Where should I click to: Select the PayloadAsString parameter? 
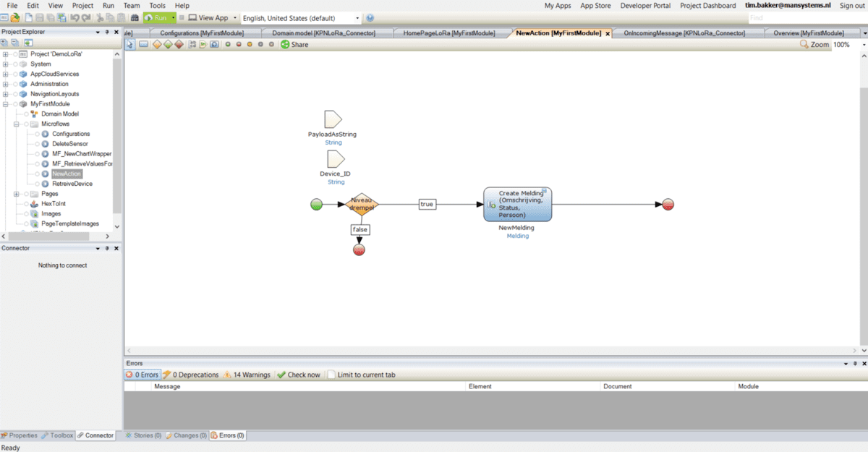click(333, 119)
